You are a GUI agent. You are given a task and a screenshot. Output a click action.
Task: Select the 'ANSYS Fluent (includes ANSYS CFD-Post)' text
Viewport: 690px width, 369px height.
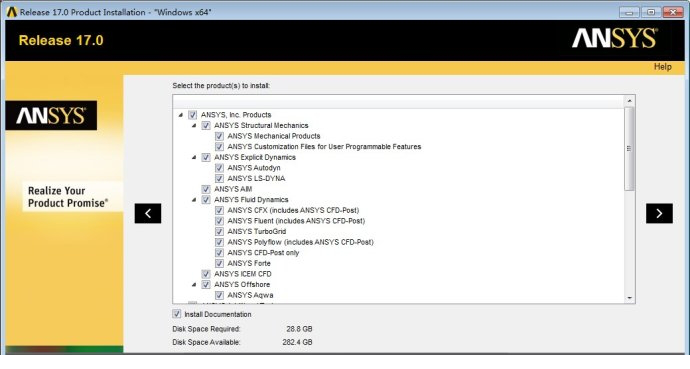tap(296, 221)
